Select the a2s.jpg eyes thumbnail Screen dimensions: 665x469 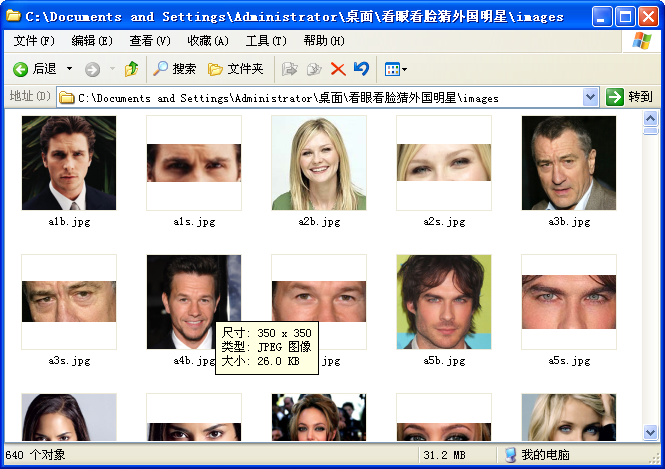coord(444,163)
